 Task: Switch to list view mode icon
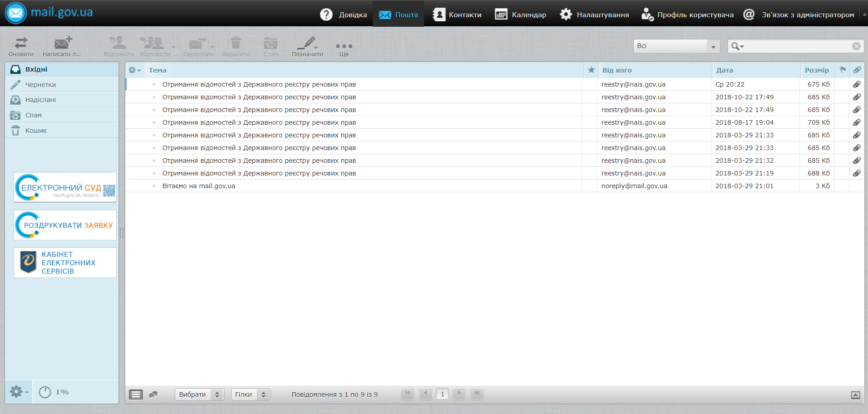pyautogui.click(x=136, y=395)
